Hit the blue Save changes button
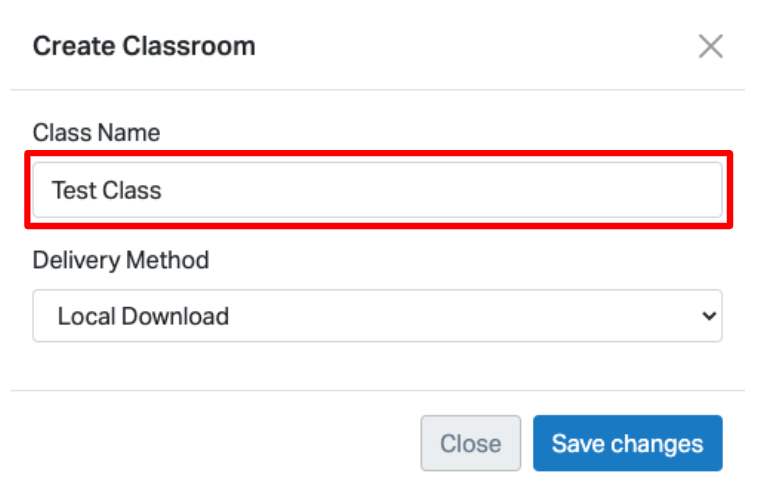This screenshot has width=757, height=497. [x=627, y=443]
